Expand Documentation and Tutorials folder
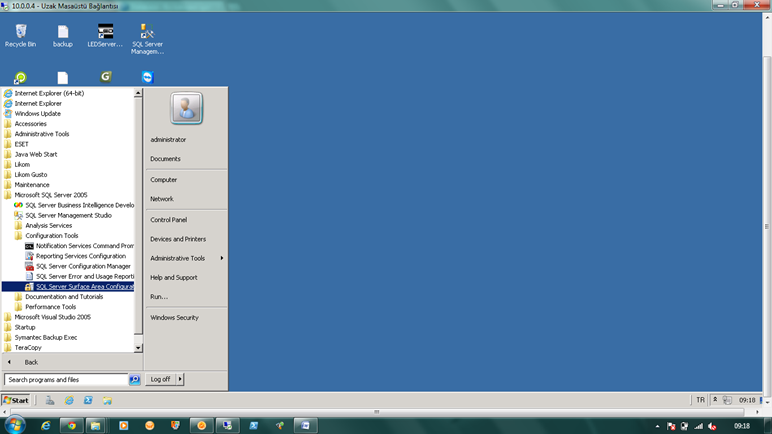 click(x=64, y=297)
